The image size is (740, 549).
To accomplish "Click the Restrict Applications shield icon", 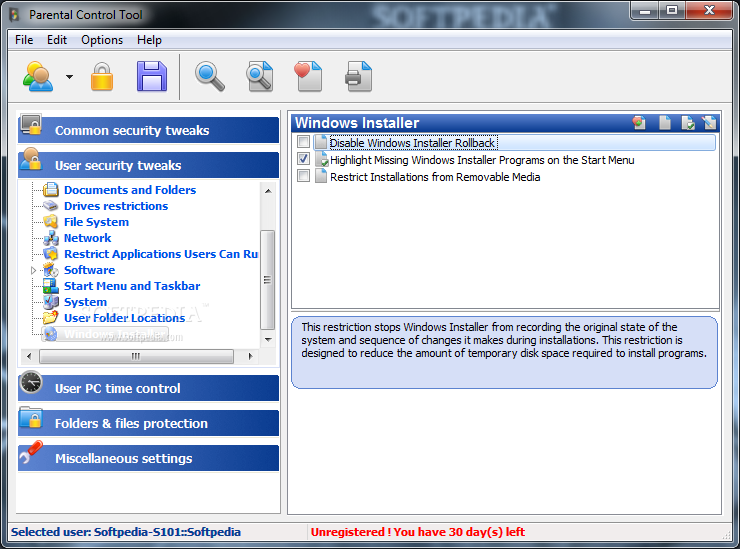I will coord(50,254).
